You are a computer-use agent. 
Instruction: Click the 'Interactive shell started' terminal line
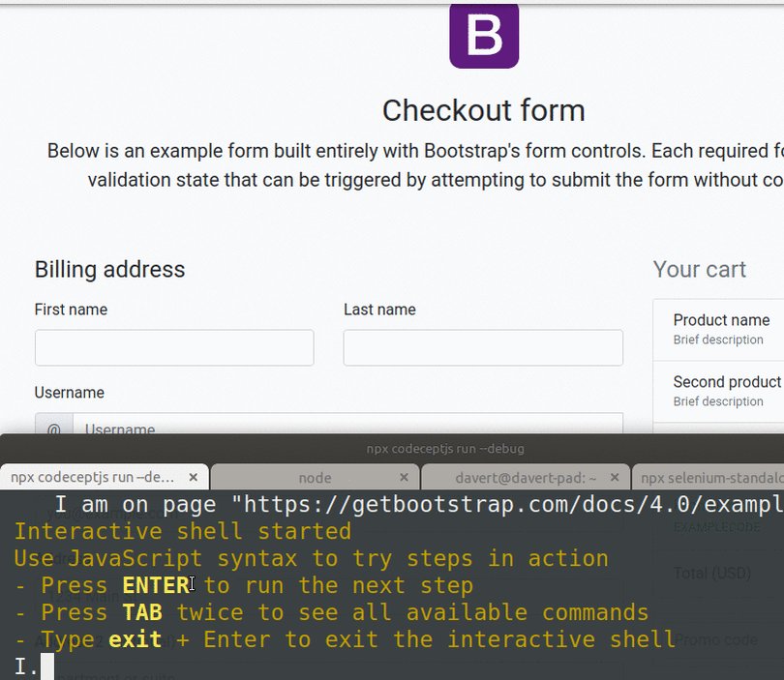pyautogui.click(x=183, y=531)
